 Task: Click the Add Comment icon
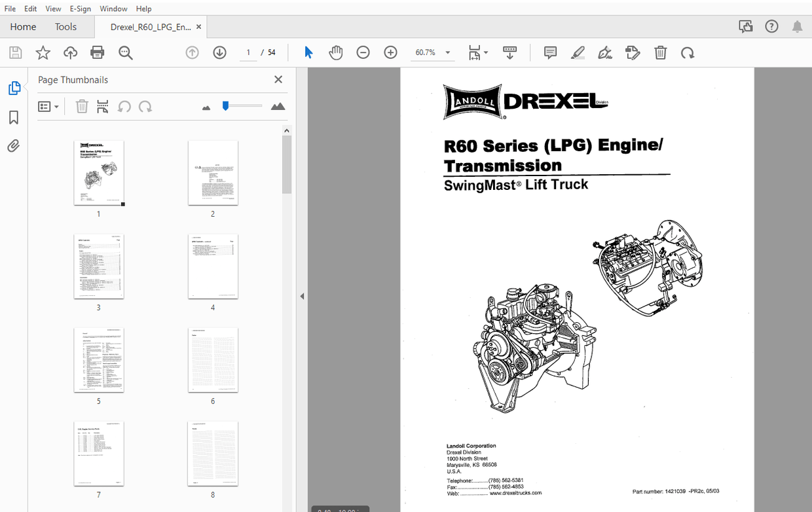(550, 52)
